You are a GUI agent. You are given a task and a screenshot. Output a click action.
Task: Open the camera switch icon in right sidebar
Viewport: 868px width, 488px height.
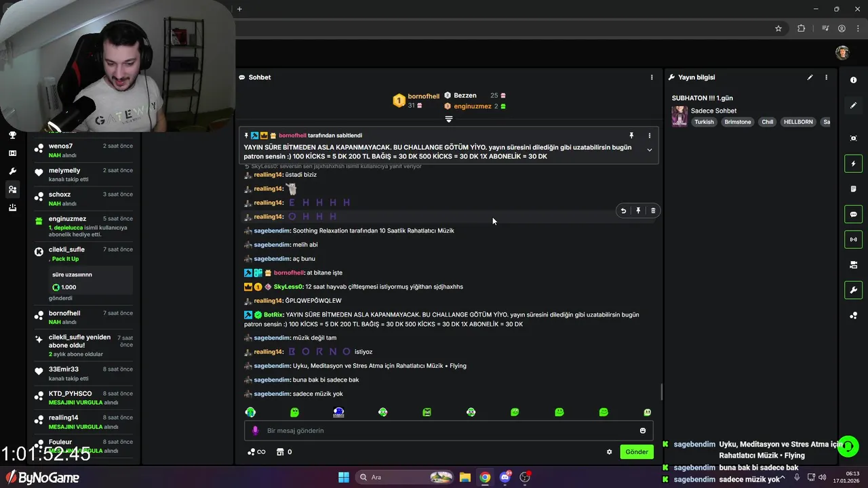click(x=853, y=264)
